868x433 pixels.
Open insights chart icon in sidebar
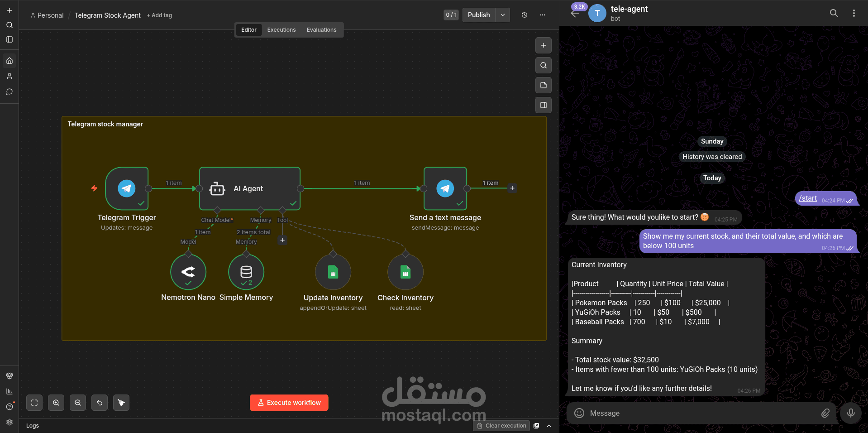click(10, 391)
